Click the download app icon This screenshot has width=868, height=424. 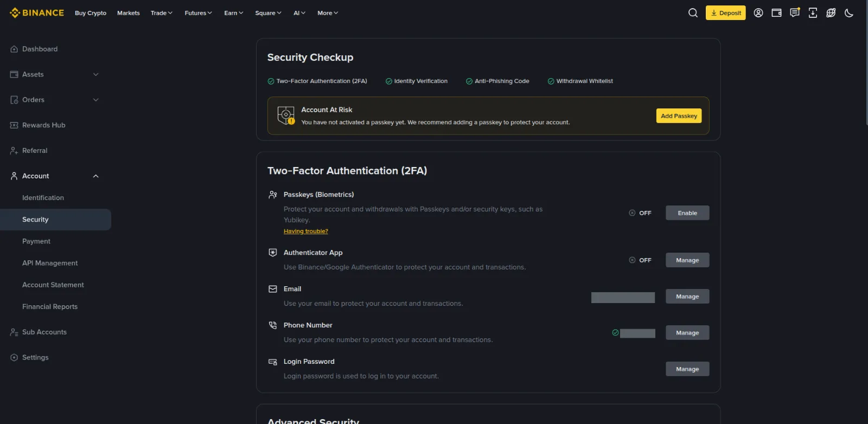click(x=813, y=12)
